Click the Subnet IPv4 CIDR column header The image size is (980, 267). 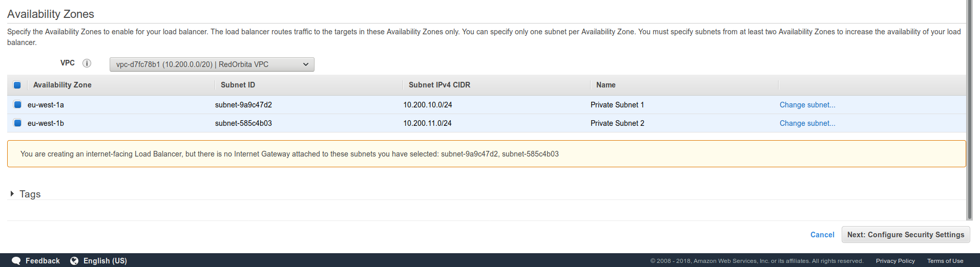point(439,85)
